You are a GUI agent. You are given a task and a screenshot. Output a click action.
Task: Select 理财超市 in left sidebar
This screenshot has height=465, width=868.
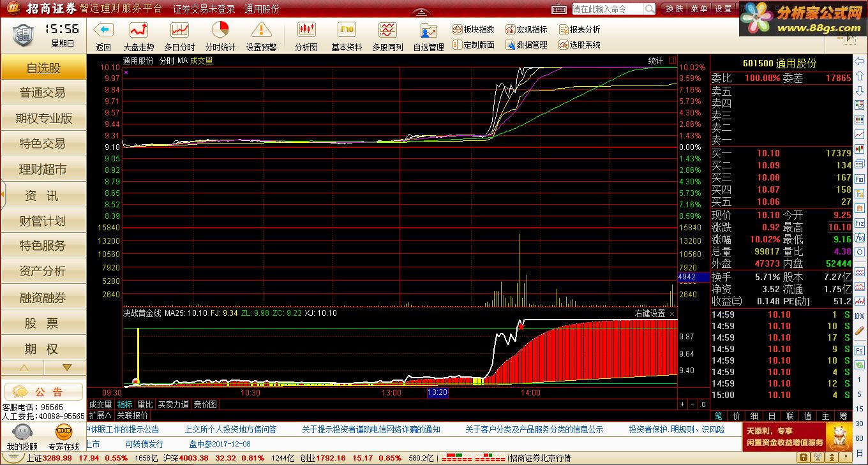pos(43,170)
